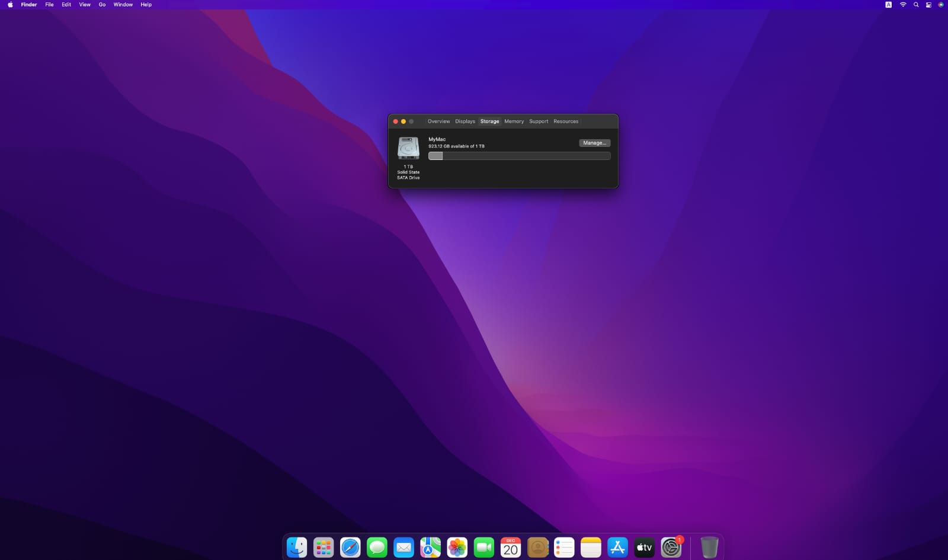Viewport: 948px width, 560px height.
Task: Switch to the Resources tab
Action: click(566, 121)
